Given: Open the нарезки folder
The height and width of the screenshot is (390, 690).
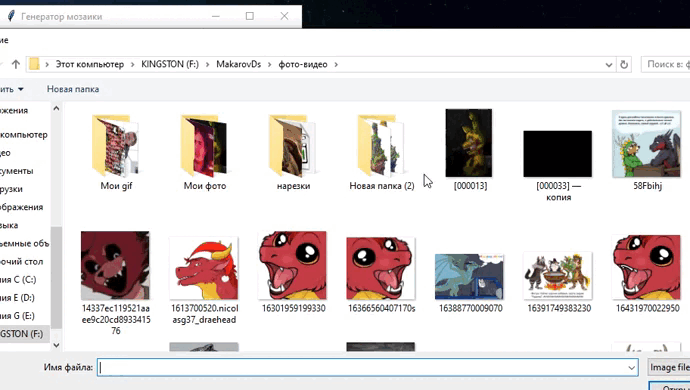Looking at the screenshot, I should (293, 152).
